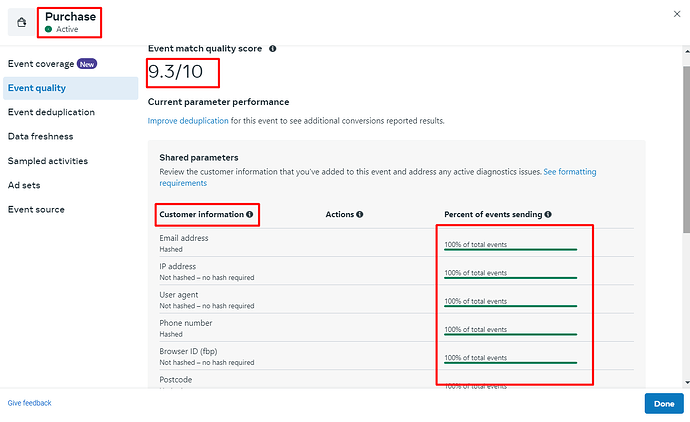The width and height of the screenshot is (690, 422).
Task: Click info icon next to Customer information
Action: (x=249, y=214)
